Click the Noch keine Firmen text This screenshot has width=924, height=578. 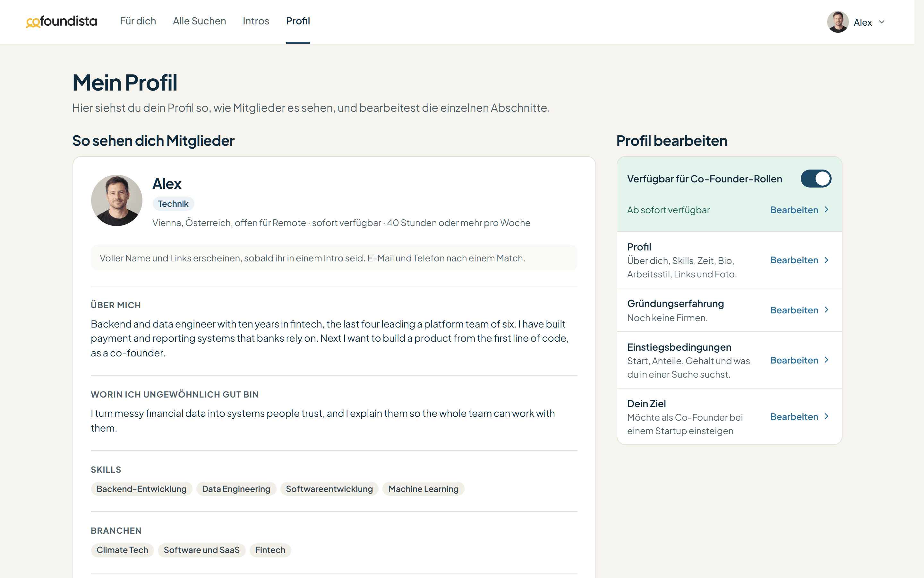tap(667, 318)
